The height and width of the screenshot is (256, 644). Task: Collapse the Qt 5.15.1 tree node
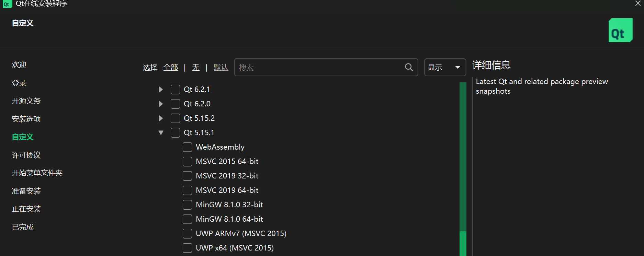pyautogui.click(x=161, y=133)
